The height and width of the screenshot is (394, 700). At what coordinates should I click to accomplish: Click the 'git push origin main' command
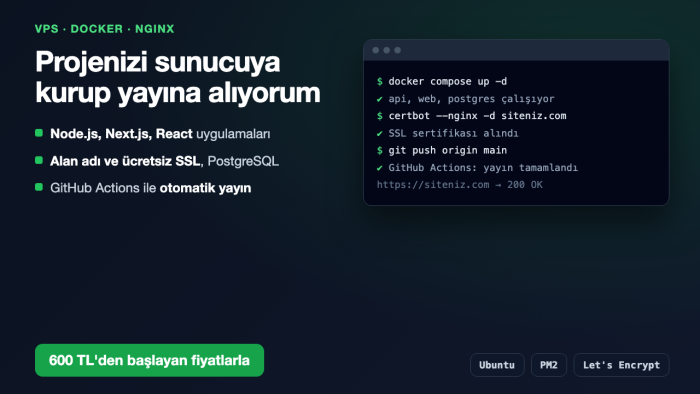(447, 150)
